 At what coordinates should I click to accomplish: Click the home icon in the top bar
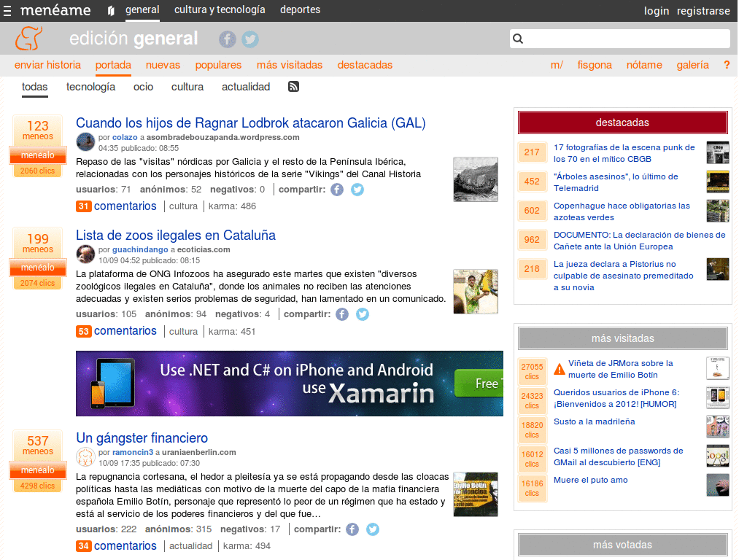point(110,10)
